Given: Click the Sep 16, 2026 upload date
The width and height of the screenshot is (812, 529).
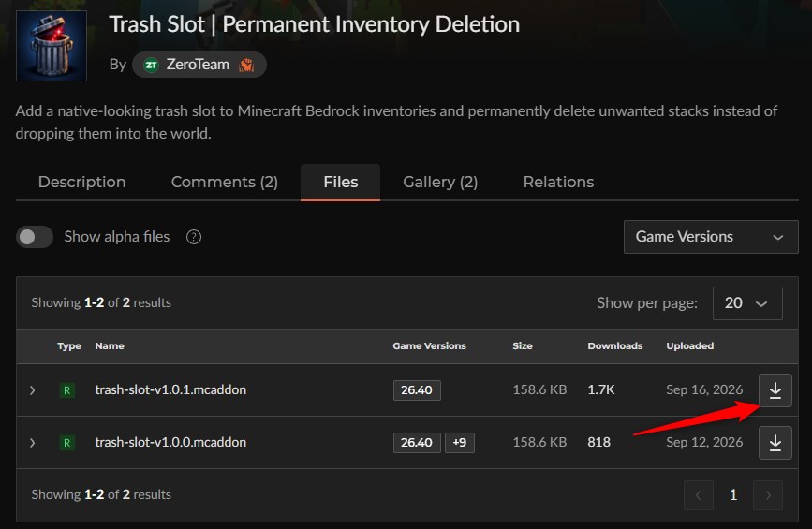Looking at the screenshot, I should pyautogui.click(x=704, y=389).
